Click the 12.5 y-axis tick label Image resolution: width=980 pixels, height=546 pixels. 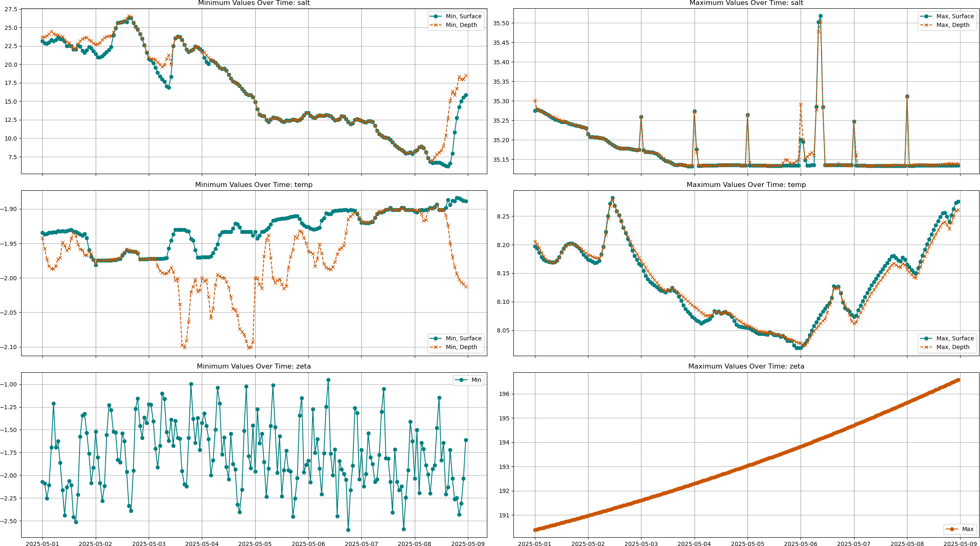pos(11,120)
